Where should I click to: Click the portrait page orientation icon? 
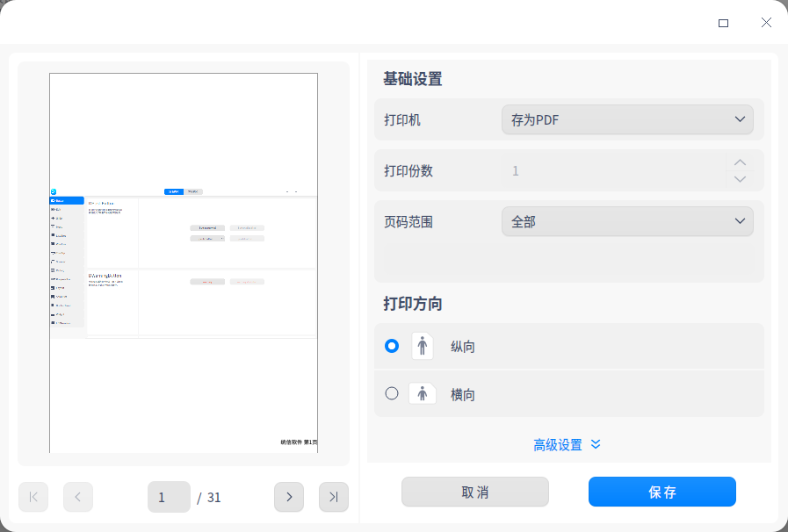tap(423, 346)
